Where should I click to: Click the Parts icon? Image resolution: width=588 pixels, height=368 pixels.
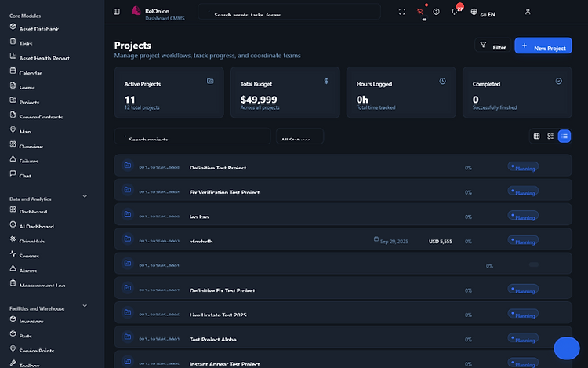pos(13,333)
